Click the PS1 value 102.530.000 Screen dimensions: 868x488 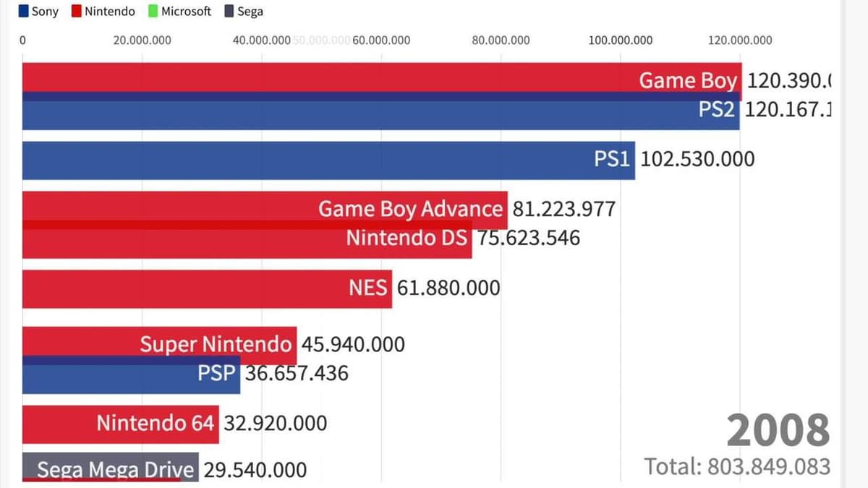tap(697, 159)
